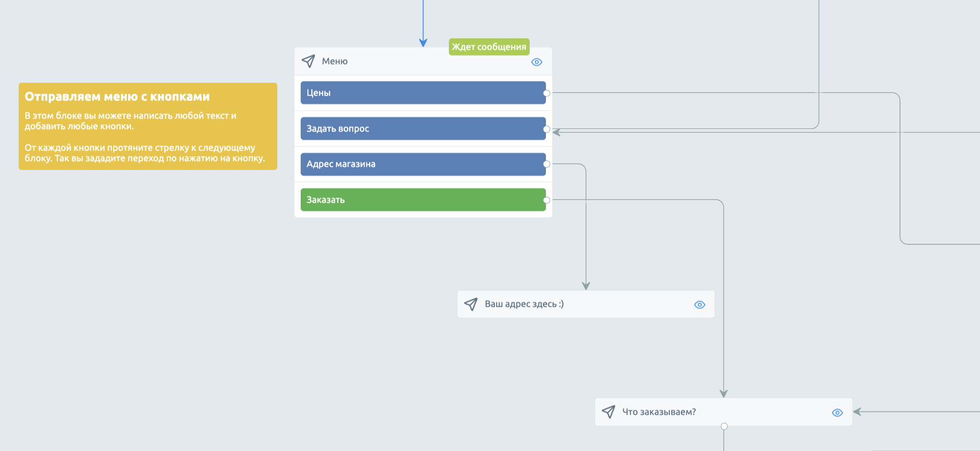
Task: Toggle eye icon on Что заказываем? block
Action: click(x=837, y=413)
